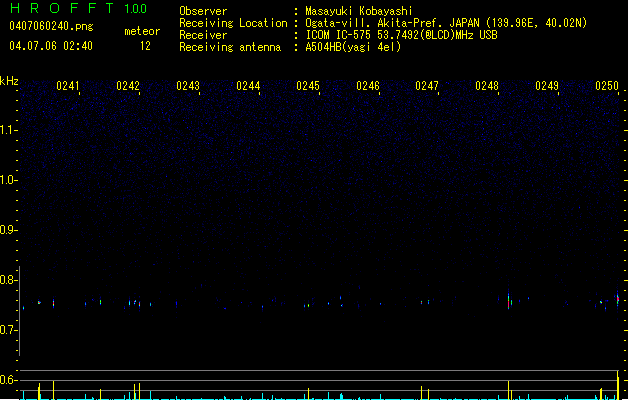
Task: Click the Observer label
Action: coord(203,11)
